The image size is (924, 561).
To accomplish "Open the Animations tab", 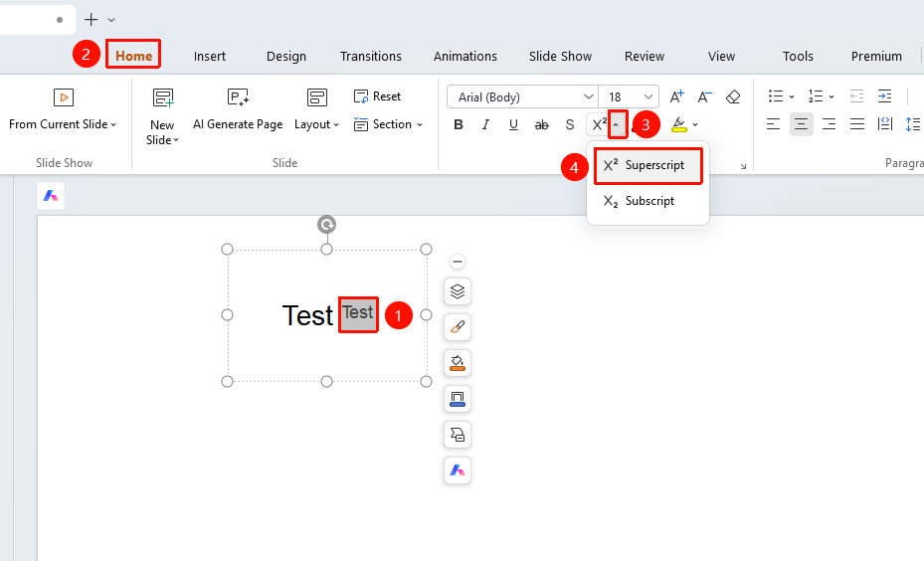I will [465, 56].
